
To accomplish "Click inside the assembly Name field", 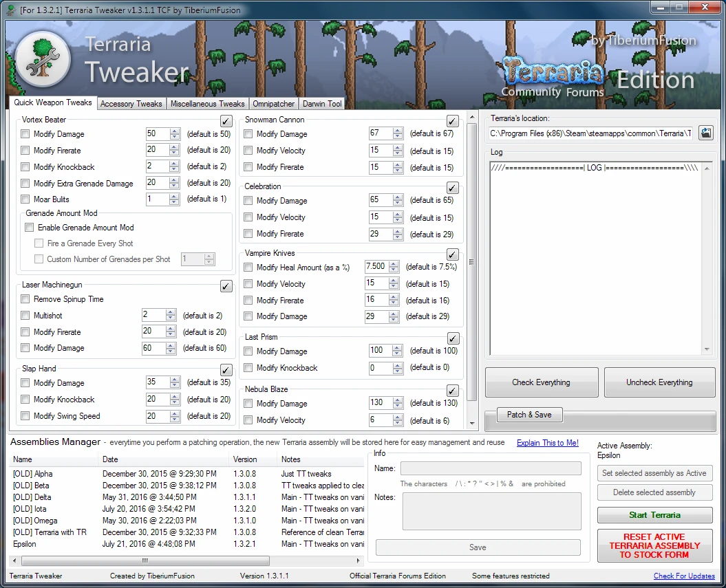I will tap(491, 468).
